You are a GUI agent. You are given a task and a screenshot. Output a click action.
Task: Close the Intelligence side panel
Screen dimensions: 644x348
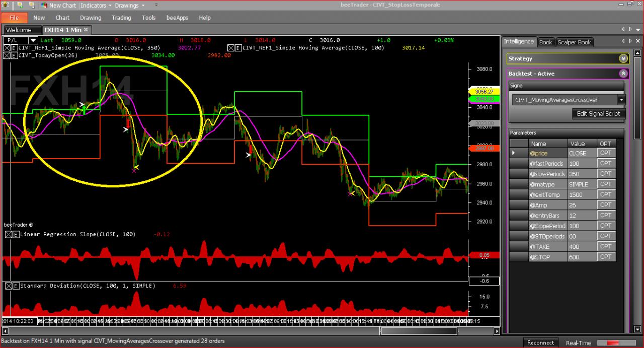[x=637, y=41]
